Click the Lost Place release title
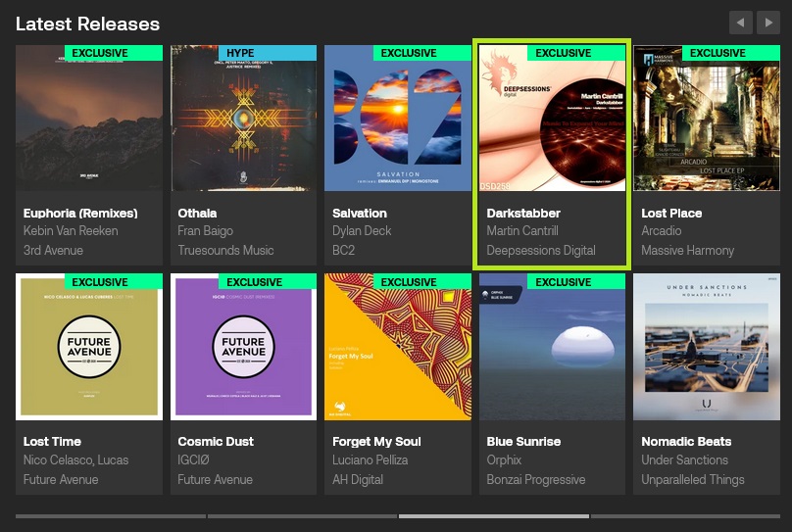Screen dimensions: 792x532 671,213
